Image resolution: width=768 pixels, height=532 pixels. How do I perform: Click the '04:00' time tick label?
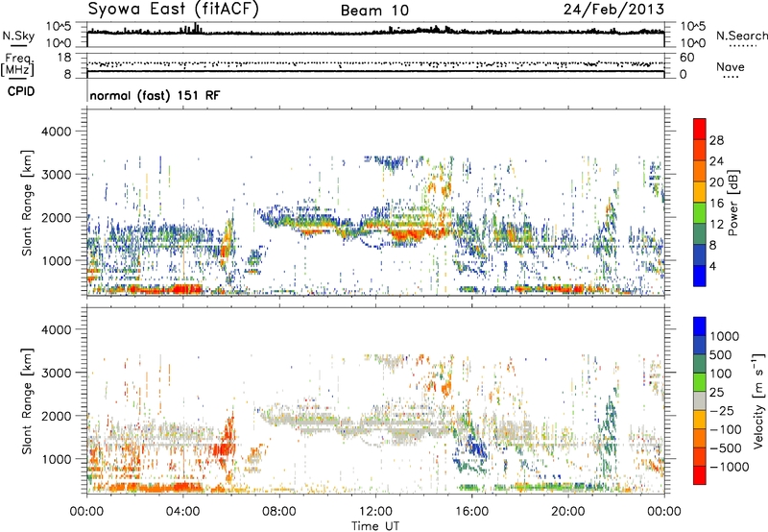(182, 512)
